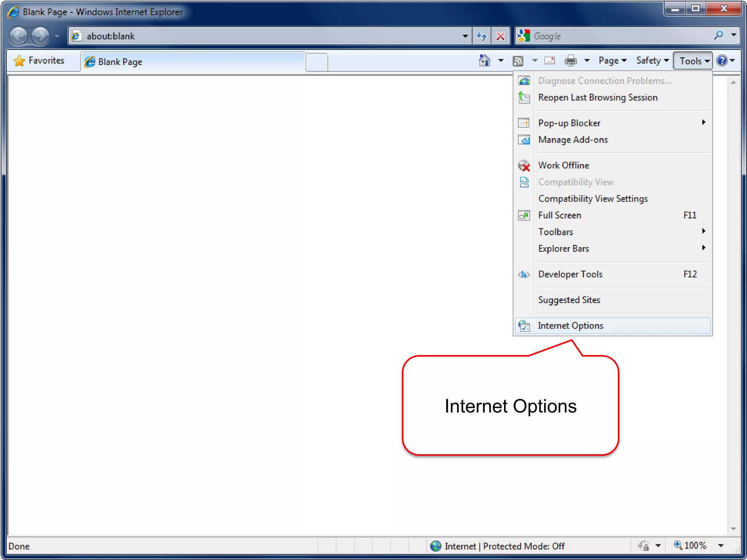Open Compatibility View Settings
The width and height of the screenshot is (747, 560).
point(613,199)
